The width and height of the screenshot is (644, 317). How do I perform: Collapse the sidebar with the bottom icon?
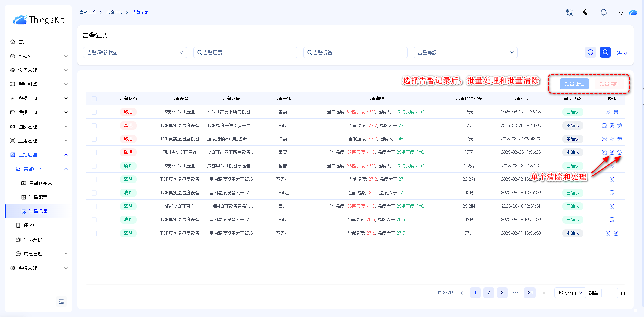point(61,302)
